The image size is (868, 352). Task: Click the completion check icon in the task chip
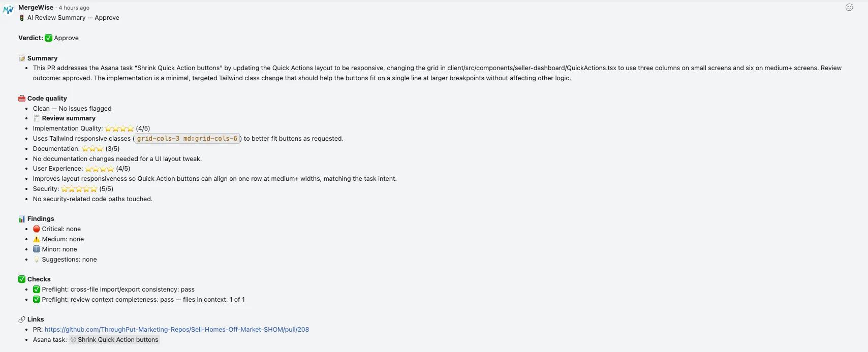[x=73, y=340]
